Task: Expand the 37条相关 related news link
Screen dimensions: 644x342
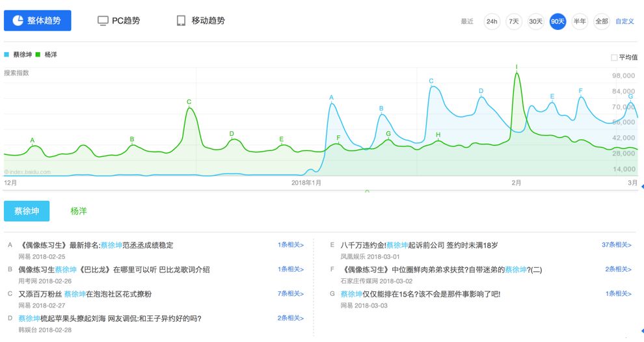Action: [x=616, y=245]
